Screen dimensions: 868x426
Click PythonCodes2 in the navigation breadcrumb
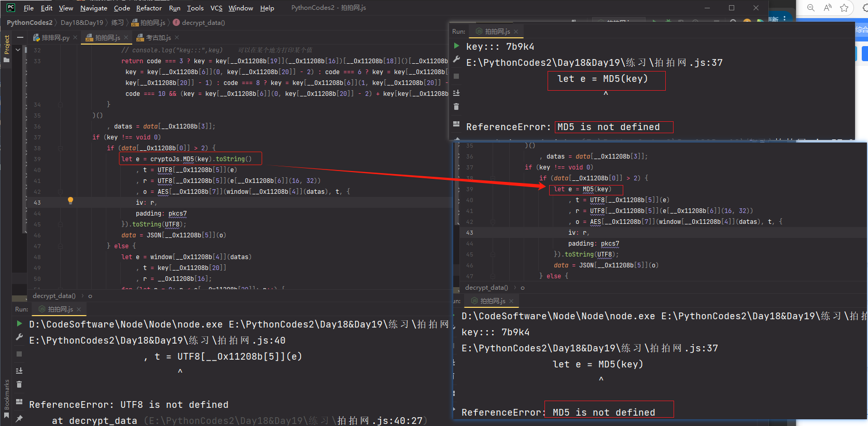pyautogui.click(x=30, y=22)
